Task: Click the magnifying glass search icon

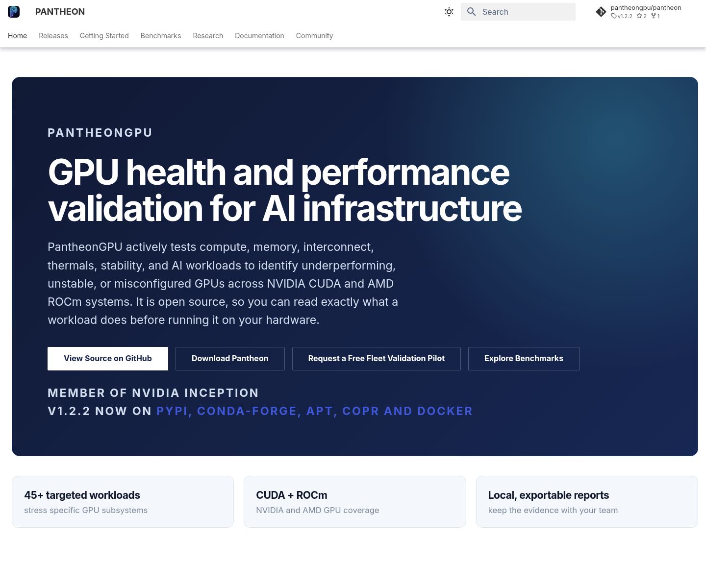Action: [472, 12]
